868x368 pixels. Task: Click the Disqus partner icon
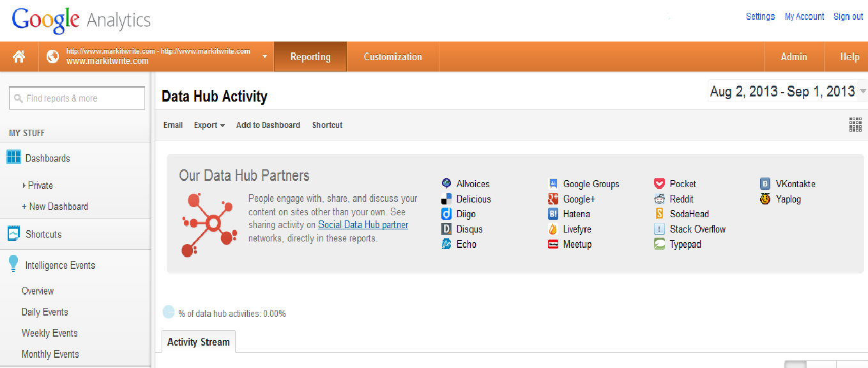pyautogui.click(x=446, y=229)
